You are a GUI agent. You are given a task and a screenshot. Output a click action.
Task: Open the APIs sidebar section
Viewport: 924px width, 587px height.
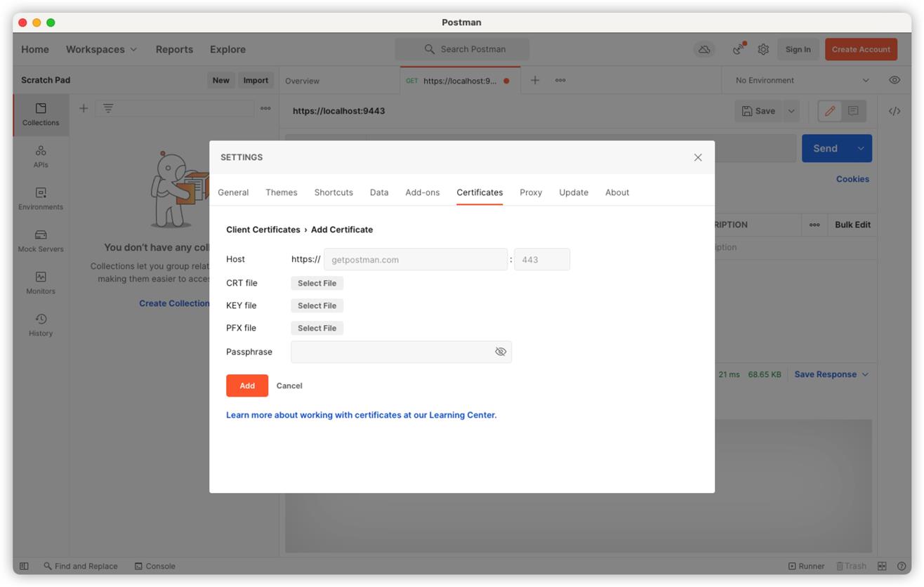click(x=41, y=157)
